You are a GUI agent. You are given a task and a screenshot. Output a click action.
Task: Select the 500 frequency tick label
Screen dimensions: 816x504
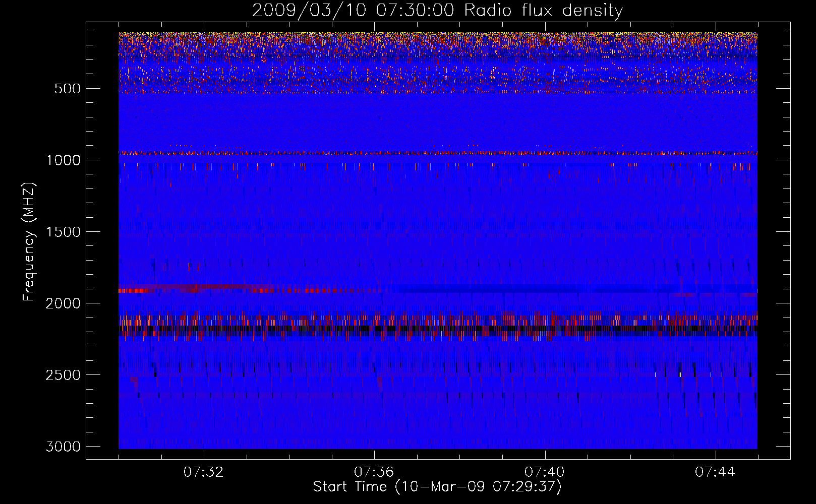pos(67,89)
